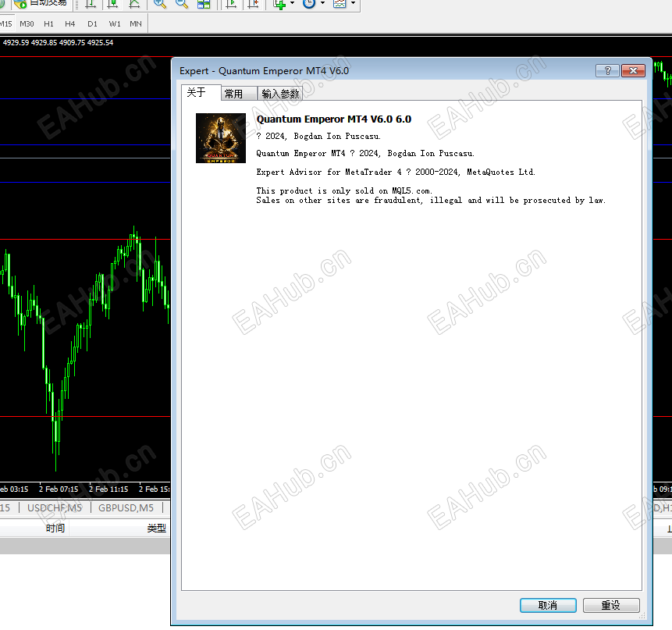Toggle the chart auto-scroll icon
This screenshot has height=630, width=672.
(x=232, y=4)
